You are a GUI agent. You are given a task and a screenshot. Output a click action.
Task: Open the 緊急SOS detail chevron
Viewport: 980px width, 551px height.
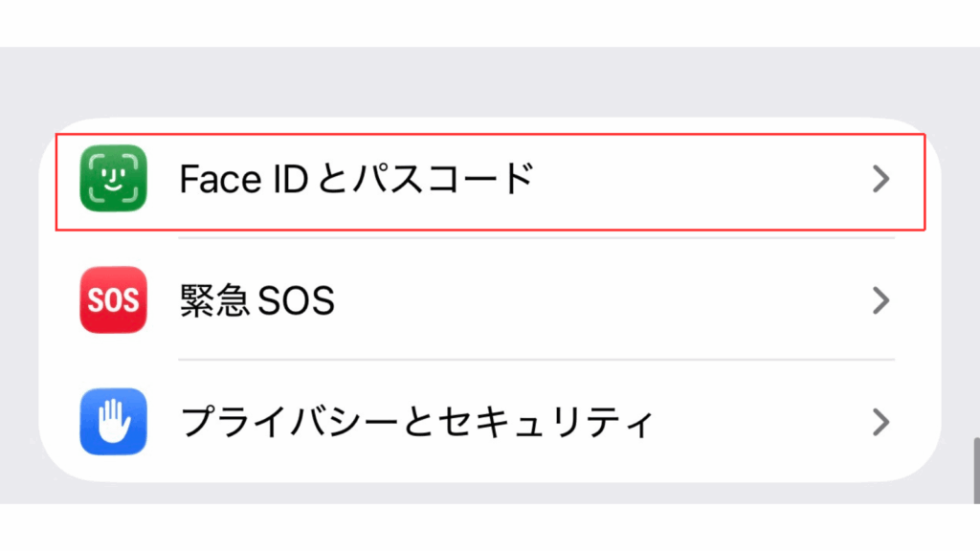(881, 300)
